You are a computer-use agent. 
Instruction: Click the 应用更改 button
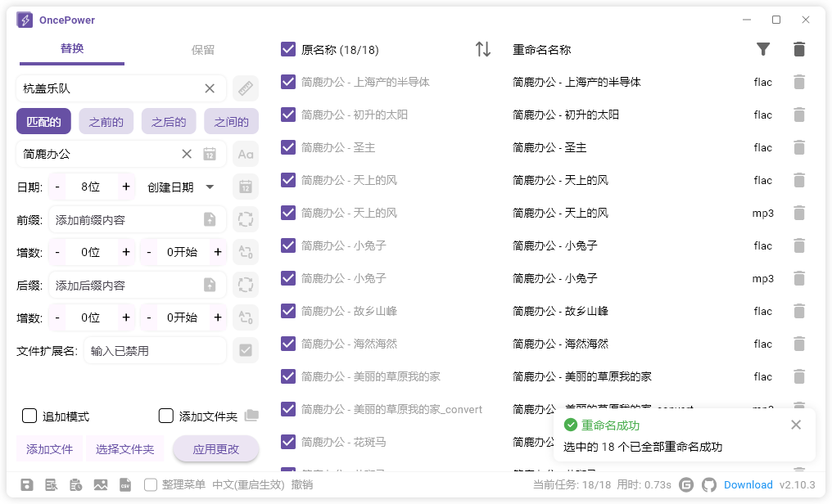coord(215,449)
